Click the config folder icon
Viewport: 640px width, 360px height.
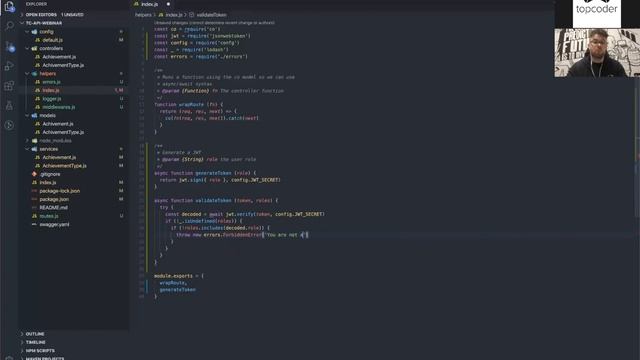pyautogui.click(x=35, y=31)
